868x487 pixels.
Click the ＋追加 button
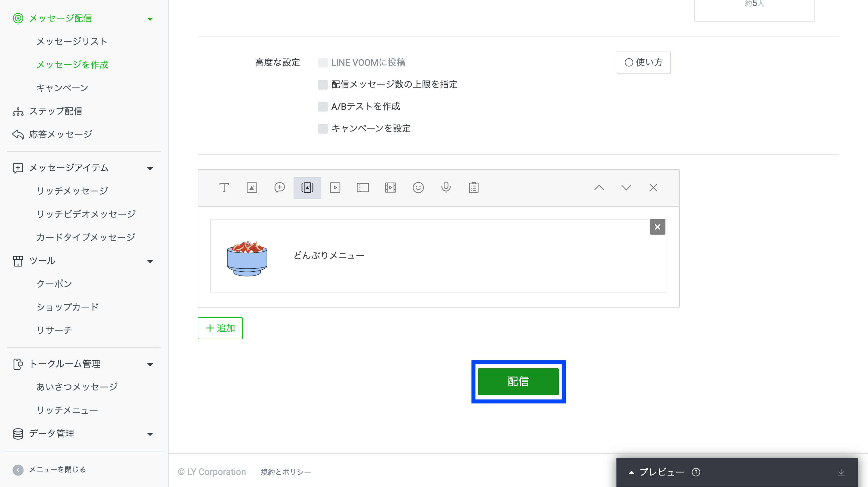220,328
